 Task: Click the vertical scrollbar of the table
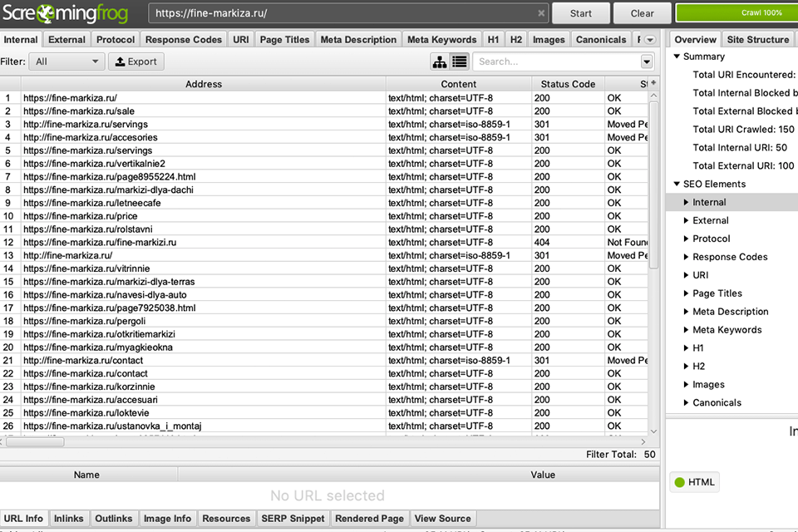[654, 185]
